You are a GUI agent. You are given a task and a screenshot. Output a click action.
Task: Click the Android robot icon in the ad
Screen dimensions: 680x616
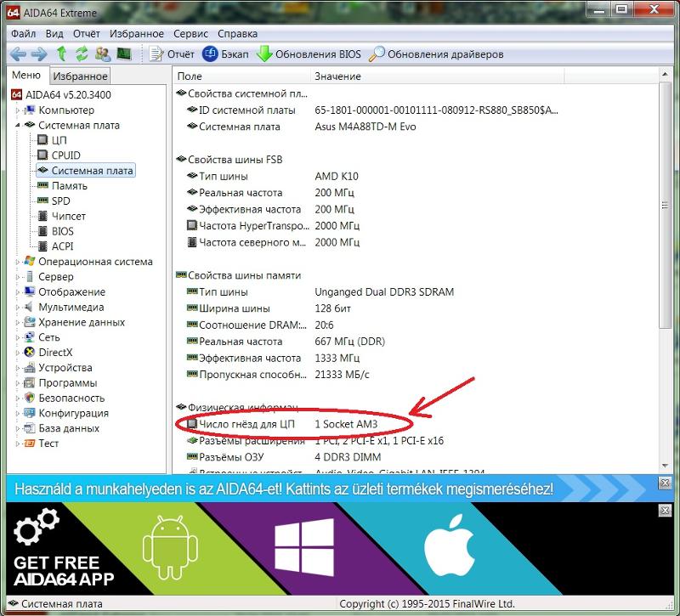170,547
